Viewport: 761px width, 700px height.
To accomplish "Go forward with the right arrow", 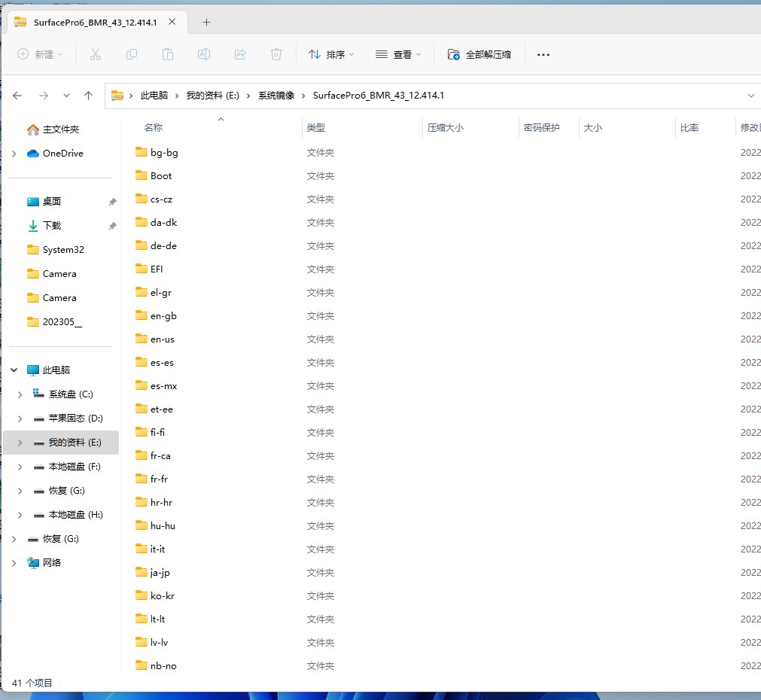I will tap(44, 96).
